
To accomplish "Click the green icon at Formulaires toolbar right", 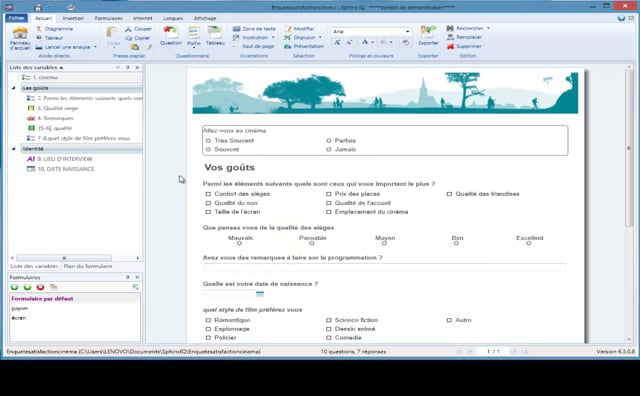I will [x=136, y=287].
